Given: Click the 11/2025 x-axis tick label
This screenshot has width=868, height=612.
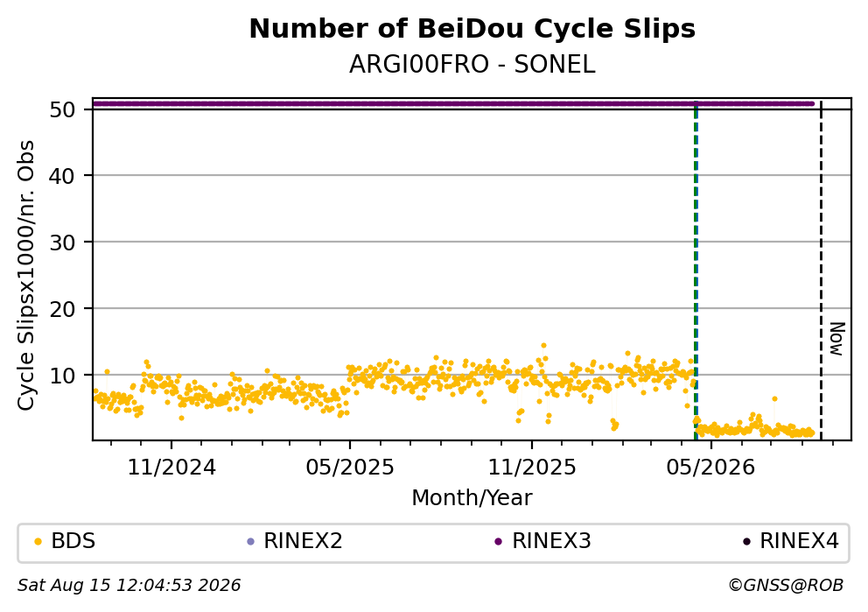Looking at the screenshot, I should [x=532, y=468].
